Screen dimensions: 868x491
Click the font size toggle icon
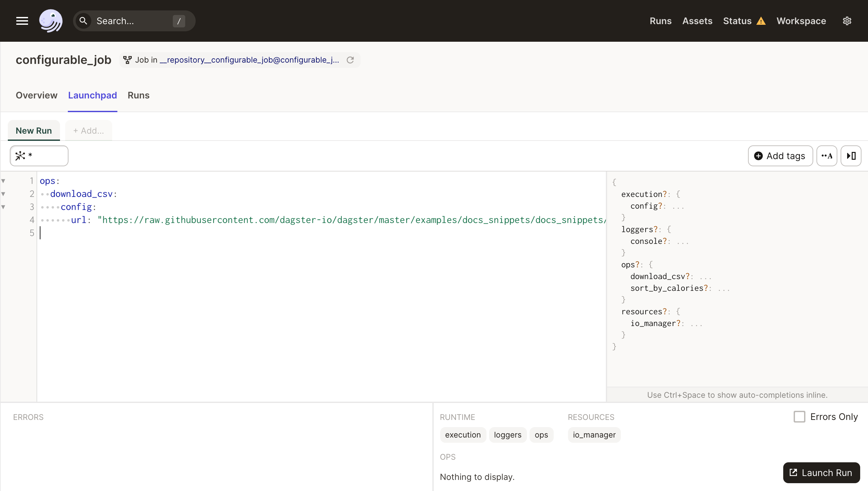pyautogui.click(x=828, y=156)
